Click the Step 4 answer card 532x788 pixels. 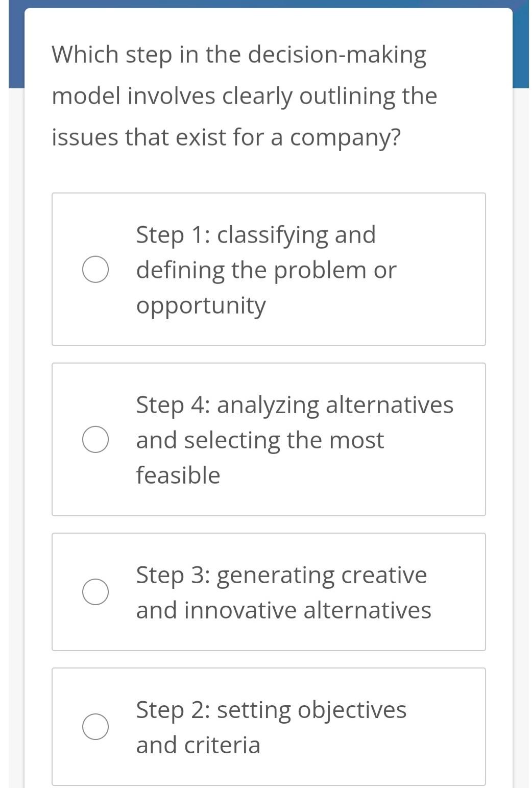pos(268,438)
